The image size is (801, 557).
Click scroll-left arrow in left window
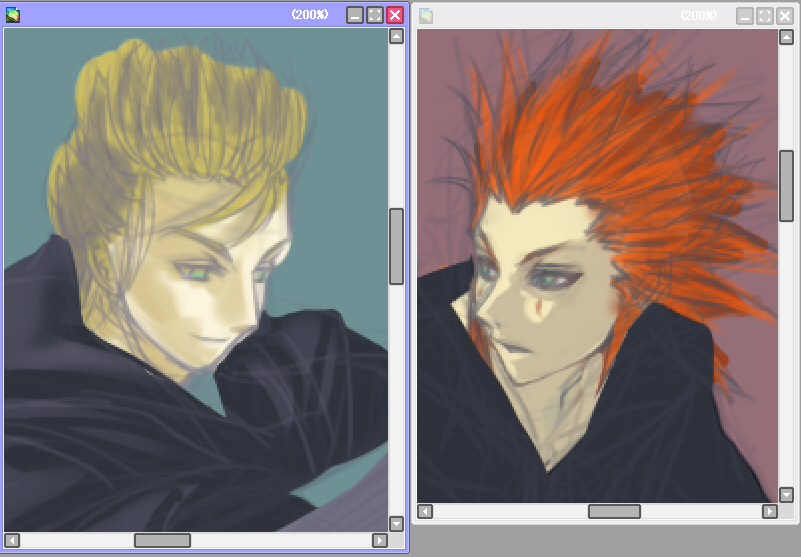[x=12, y=540]
